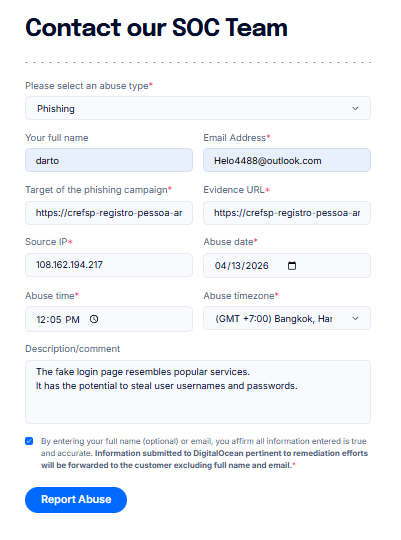
Task: Click the chevron arrow of abuse type dropdown
Action: pyautogui.click(x=355, y=108)
